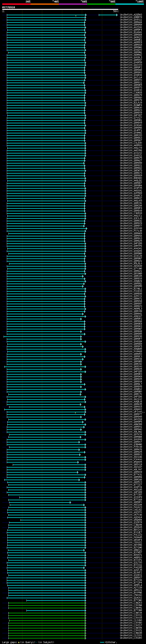Select hit label UniRef100_Q8M963
Image resolution: width=146 pixels, height=644 pixels.
coord(131,326)
